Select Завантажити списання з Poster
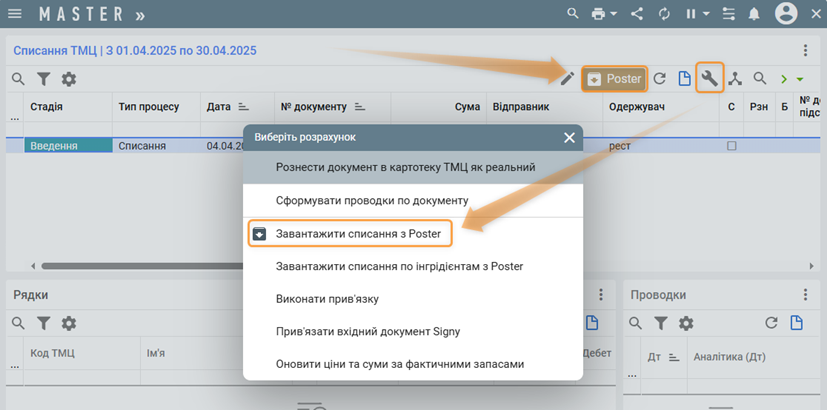This screenshot has width=827, height=410. (x=358, y=233)
